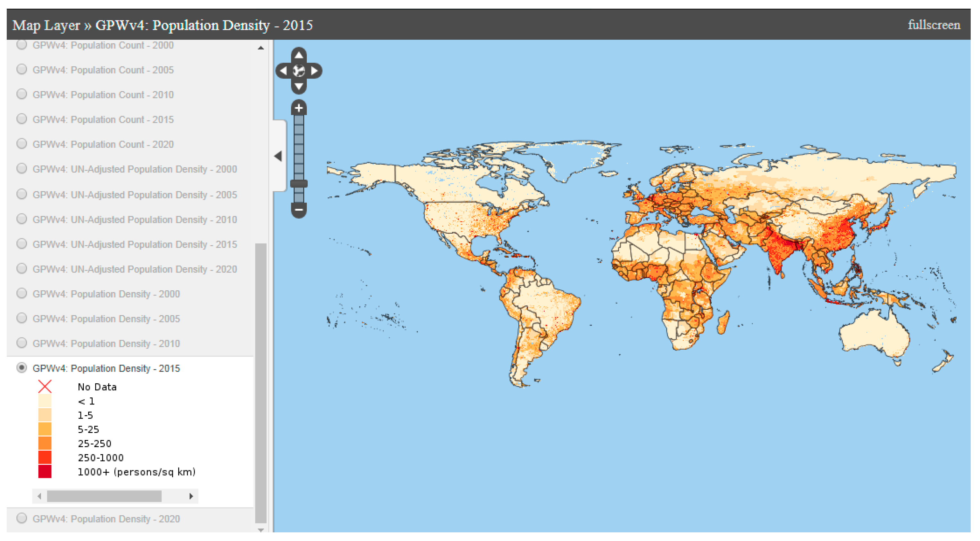
Task: Collapse the layer panel with left arrow
Action: (x=279, y=156)
